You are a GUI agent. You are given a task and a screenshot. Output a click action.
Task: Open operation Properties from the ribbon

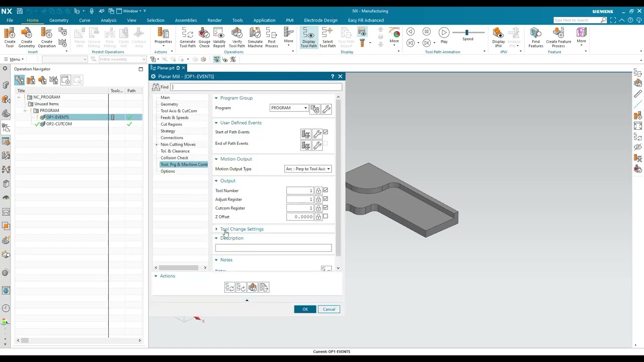coord(163,36)
